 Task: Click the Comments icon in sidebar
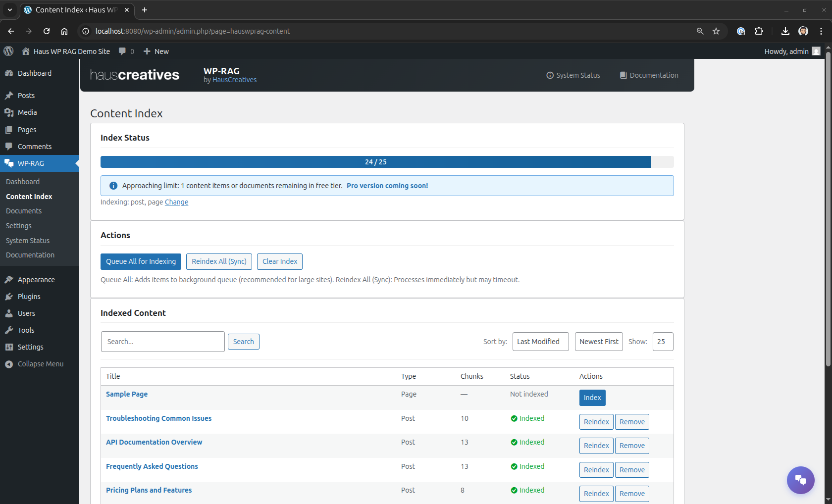(9, 147)
